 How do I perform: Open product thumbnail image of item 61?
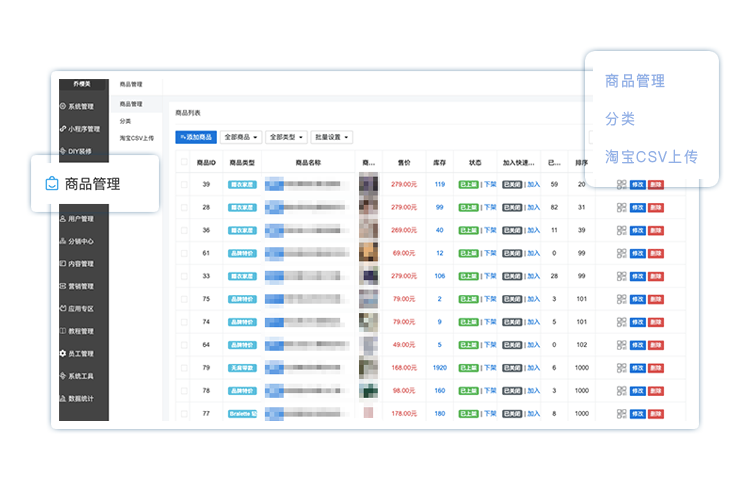click(368, 252)
